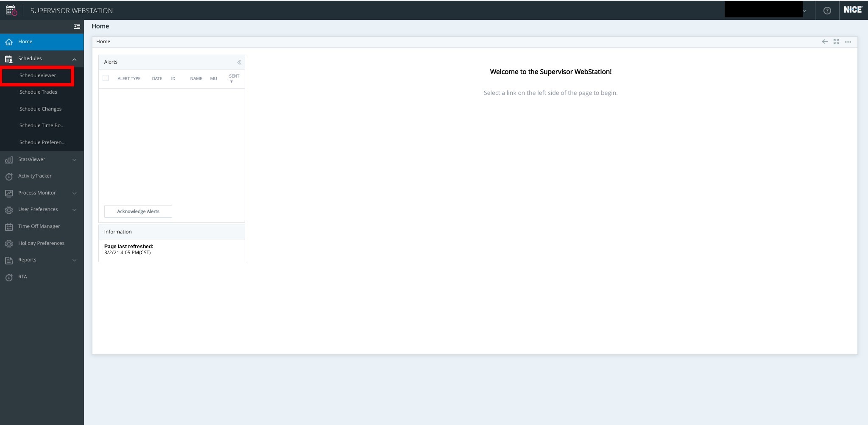Screen dimensions: 868x425
Task: Expand the Process Monitor chevron
Action: 75,193
